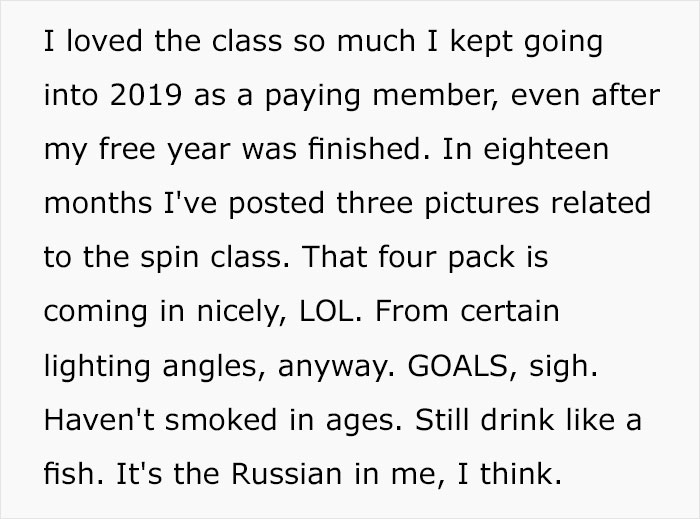Select the word eighteen

546,151
